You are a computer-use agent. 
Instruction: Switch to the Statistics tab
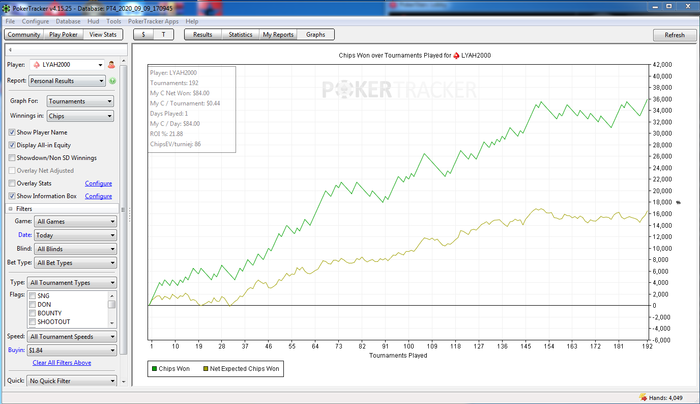tap(241, 34)
